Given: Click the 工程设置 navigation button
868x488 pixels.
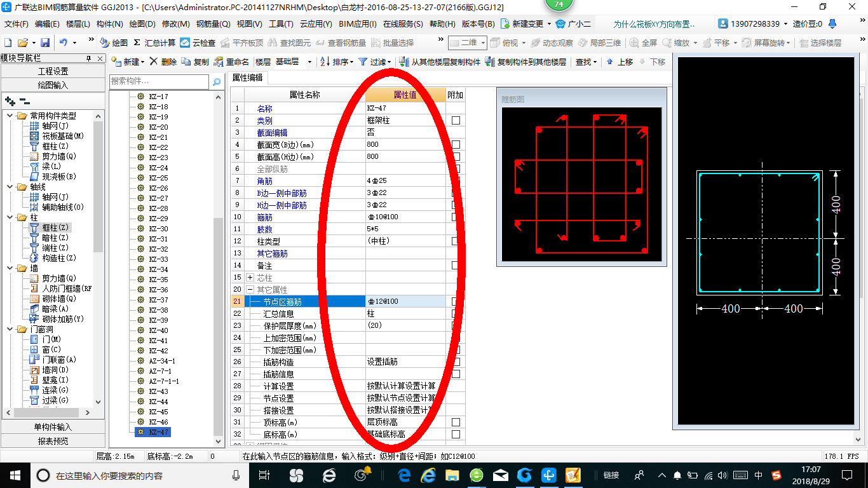Looking at the screenshot, I should point(53,71).
